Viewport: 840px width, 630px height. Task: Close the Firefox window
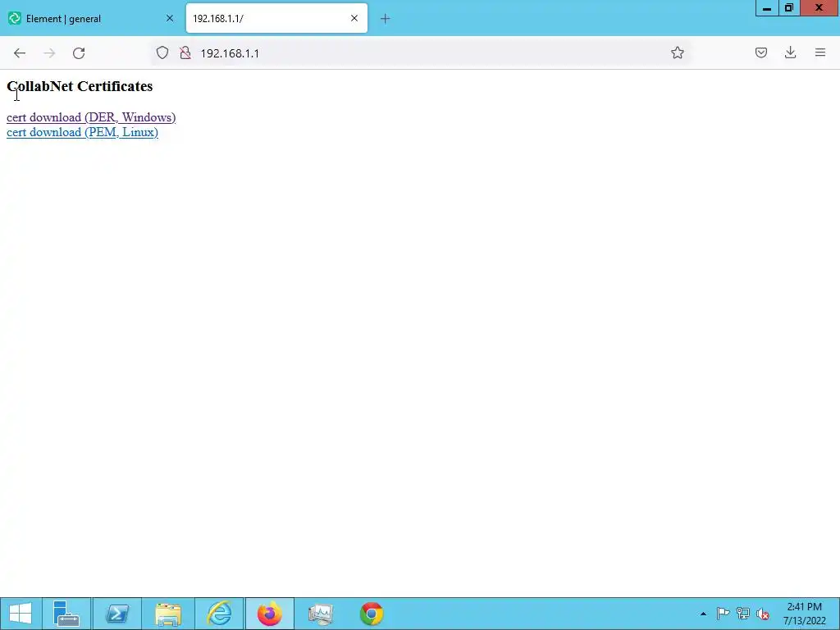pos(819,8)
